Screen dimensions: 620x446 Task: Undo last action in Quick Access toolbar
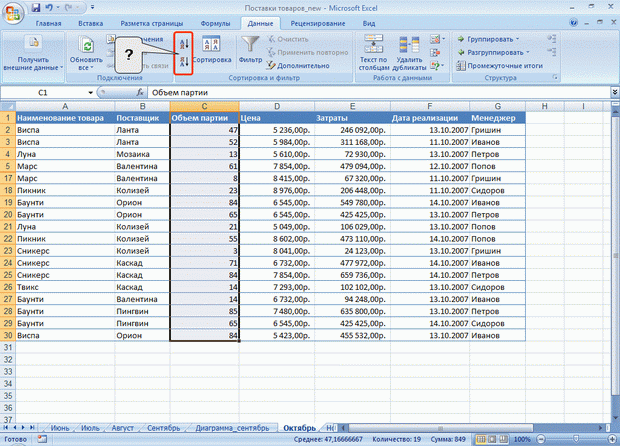pos(49,7)
